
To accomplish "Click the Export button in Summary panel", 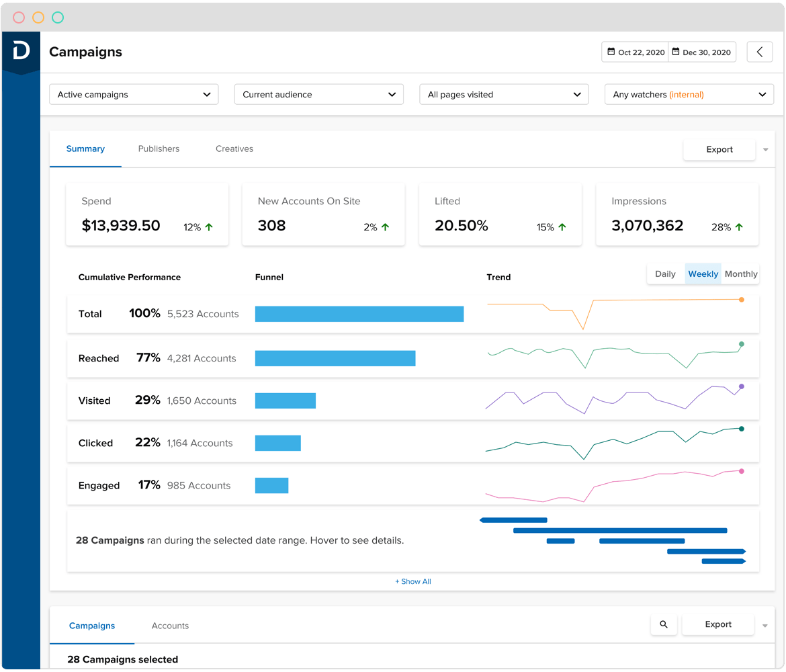I will tap(719, 149).
